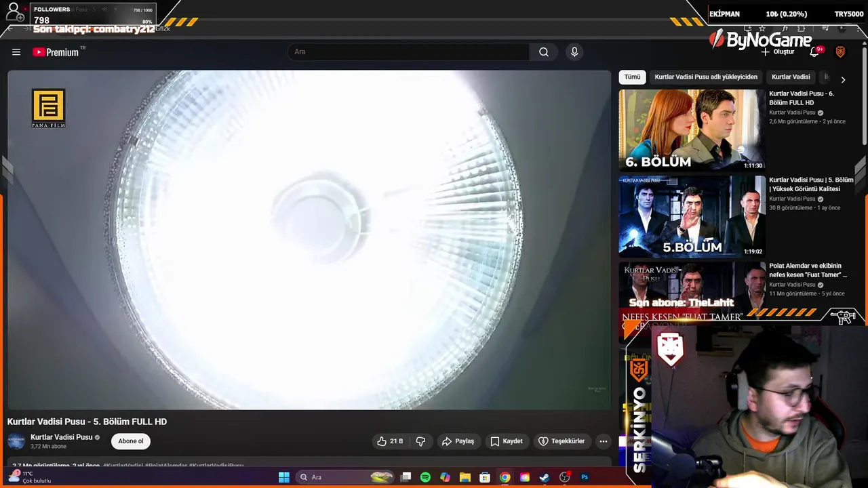Screen dimensions: 868x488
Task: Click the video title text
Action: 87,422
